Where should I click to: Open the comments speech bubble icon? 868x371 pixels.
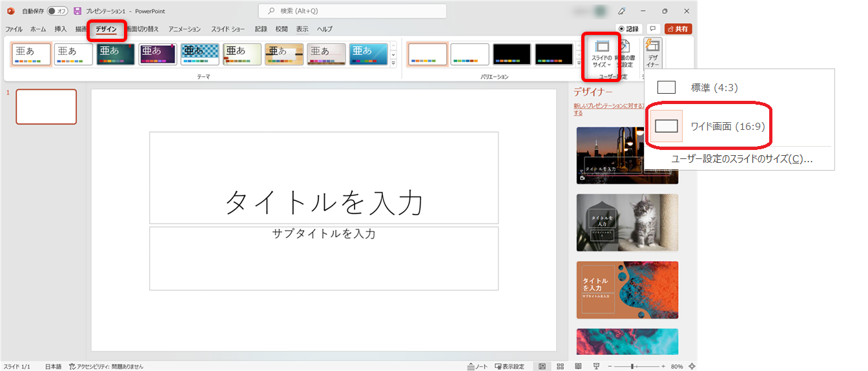[653, 29]
